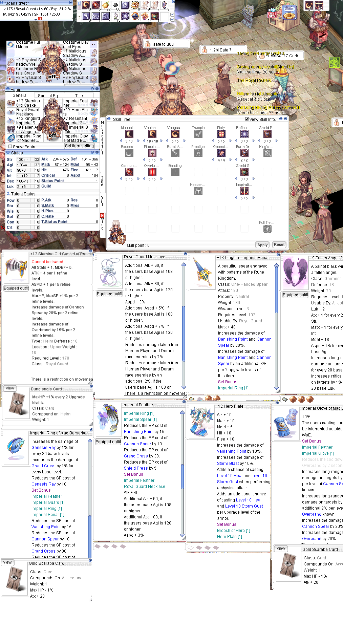Select the Earth Drive skill icon
This screenshot has width=343, height=644.
click(x=244, y=153)
